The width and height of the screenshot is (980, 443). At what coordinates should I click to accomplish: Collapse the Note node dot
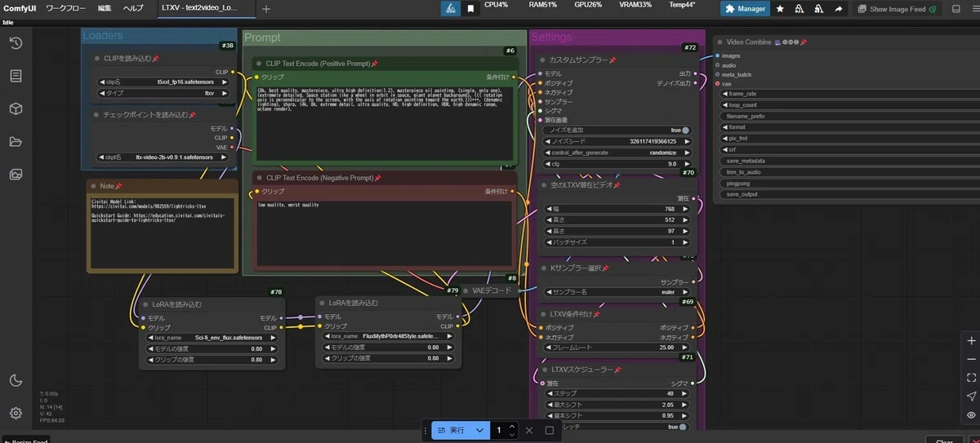pos(93,186)
